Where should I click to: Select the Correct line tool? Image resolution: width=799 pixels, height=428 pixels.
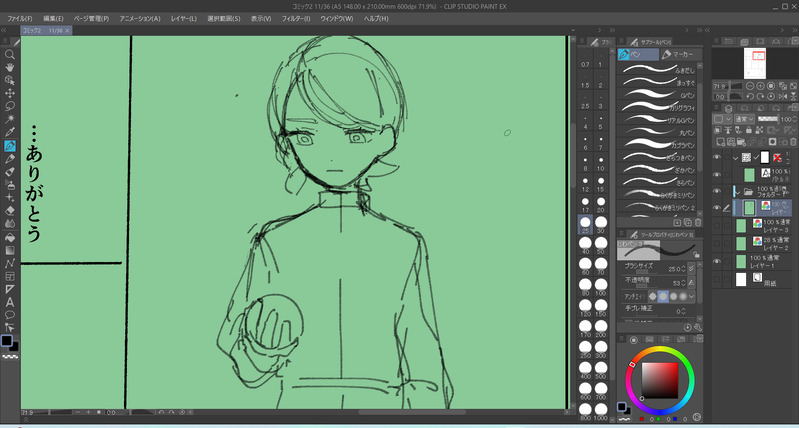[x=10, y=328]
